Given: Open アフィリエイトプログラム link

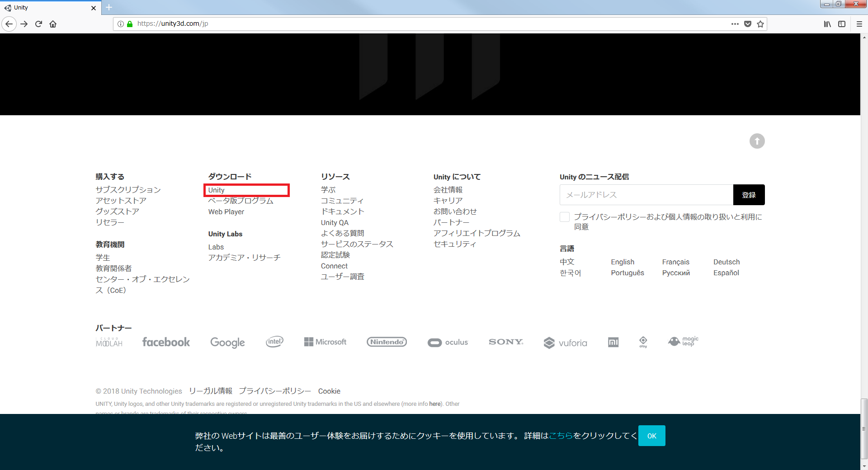Looking at the screenshot, I should [476, 233].
